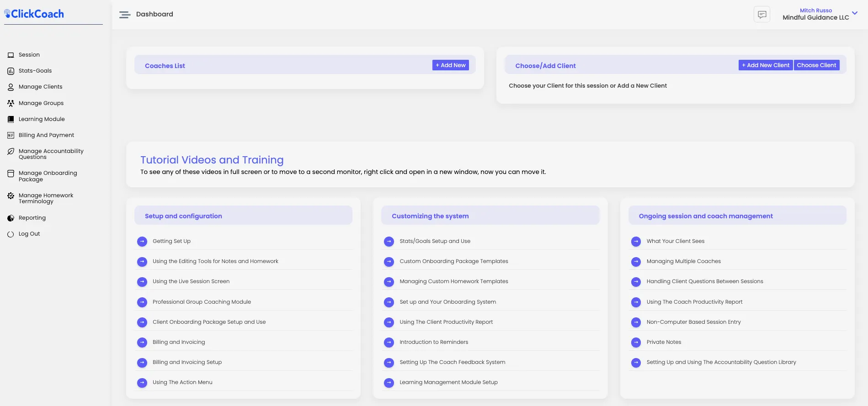Click Ongoing session and coach management heading
This screenshot has height=406, width=868.
pyautogui.click(x=706, y=216)
